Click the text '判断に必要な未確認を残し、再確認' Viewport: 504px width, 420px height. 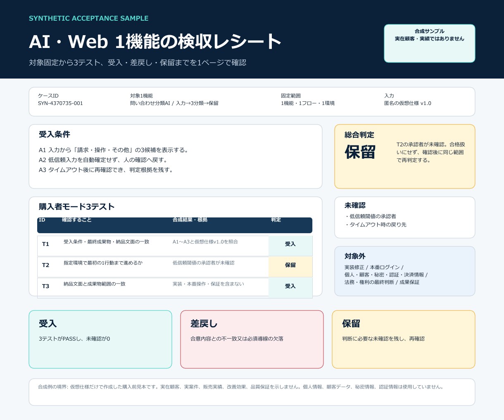point(383,339)
